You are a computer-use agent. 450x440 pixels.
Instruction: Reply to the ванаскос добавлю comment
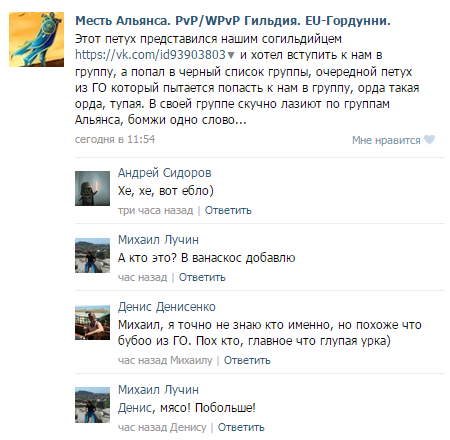tap(202, 277)
